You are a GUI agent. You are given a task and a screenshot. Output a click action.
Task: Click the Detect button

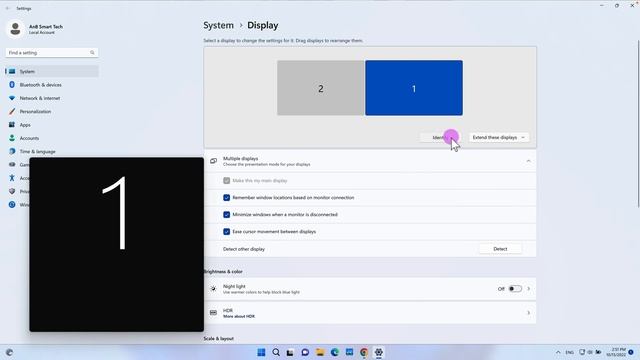pyautogui.click(x=500, y=249)
